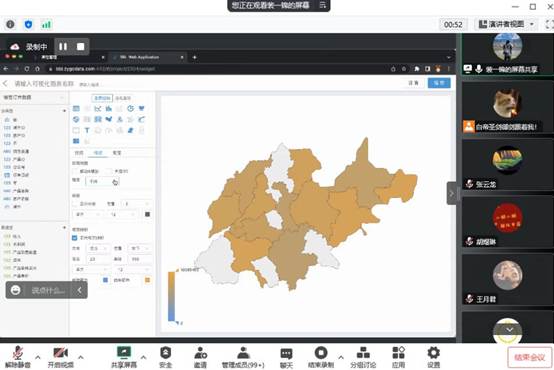Uncheck the blue checked box in the style panel
Image resolution: width=554 pixels, height=370 pixels.
click(75, 237)
